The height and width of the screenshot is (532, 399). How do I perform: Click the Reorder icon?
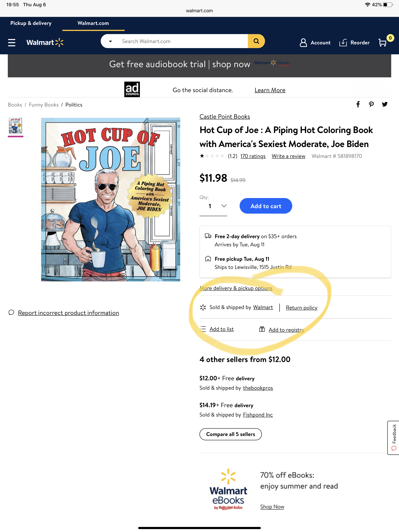coord(343,43)
